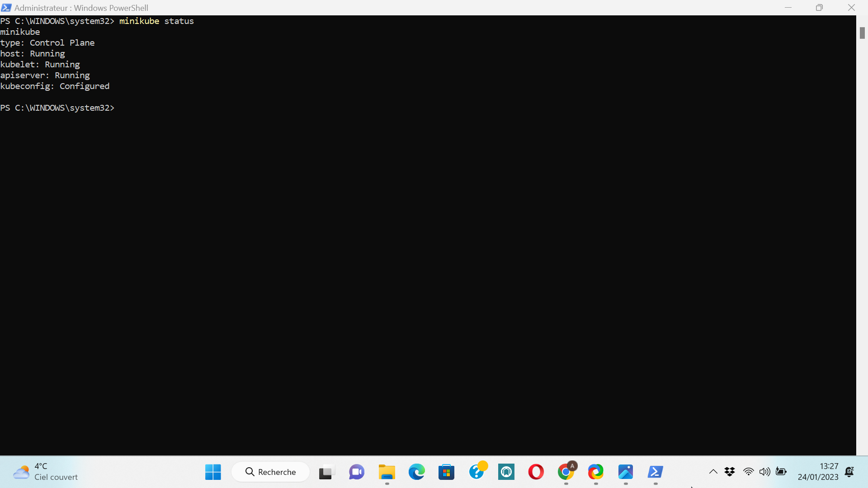Launch Microsoft Edge from taskbar
This screenshot has height=488, width=868.
416,472
